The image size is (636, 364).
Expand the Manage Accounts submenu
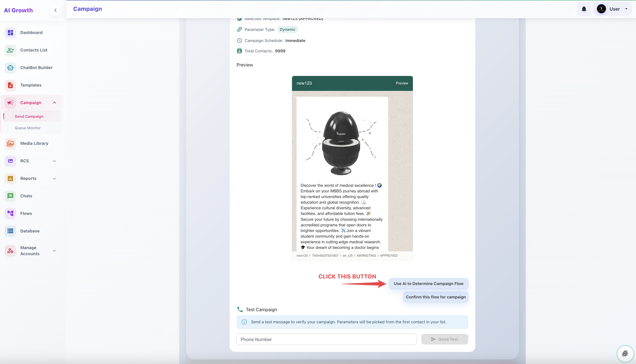(x=54, y=251)
